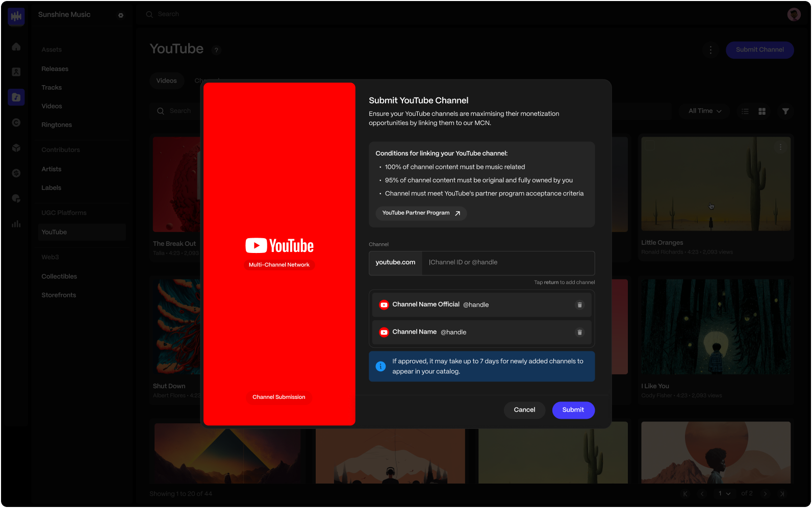The width and height of the screenshot is (812, 508).
Task: Open Tracks in the sidebar
Action: 52,88
